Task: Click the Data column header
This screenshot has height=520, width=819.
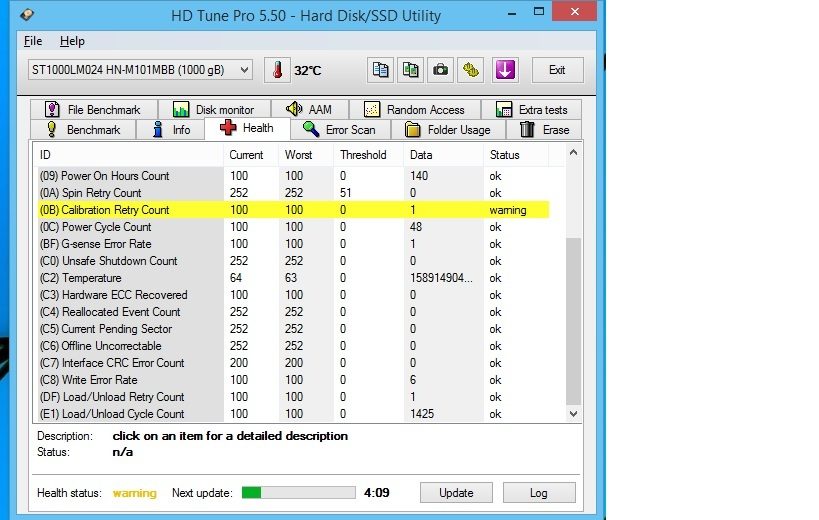Action: pos(443,155)
